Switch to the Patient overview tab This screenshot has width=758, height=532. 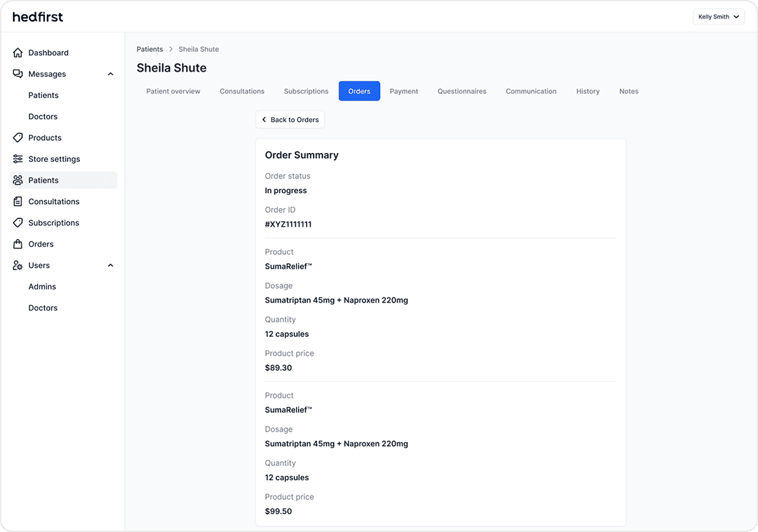(x=173, y=91)
